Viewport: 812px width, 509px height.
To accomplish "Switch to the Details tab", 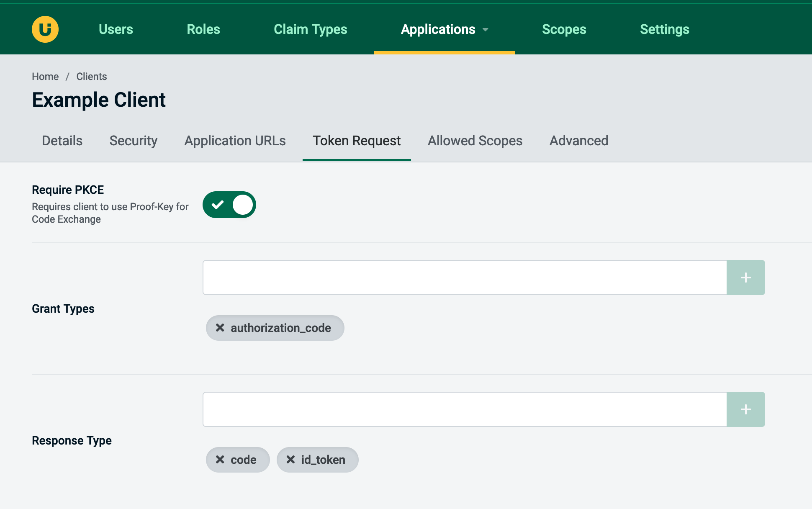I will coord(62,141).
